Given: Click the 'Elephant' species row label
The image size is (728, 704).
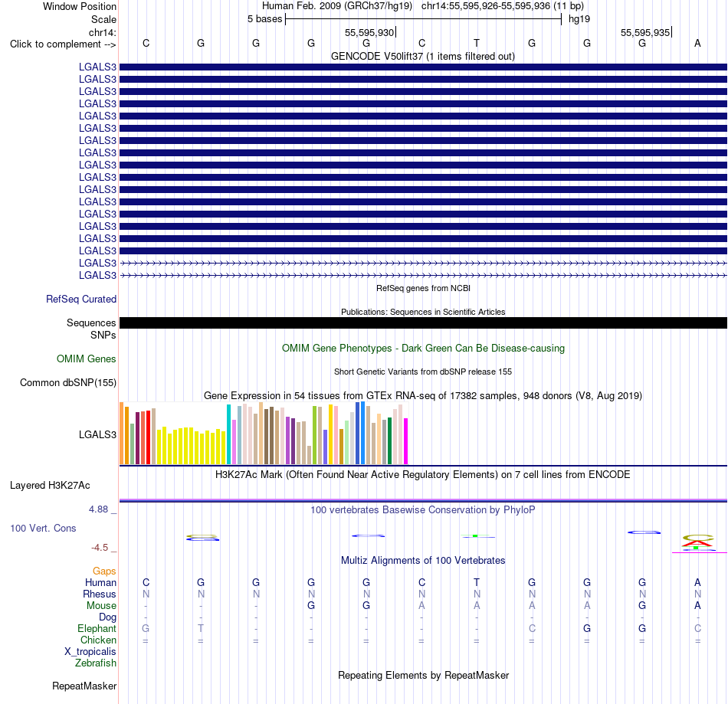Looking at the screenshot, I should pos(97,629).
